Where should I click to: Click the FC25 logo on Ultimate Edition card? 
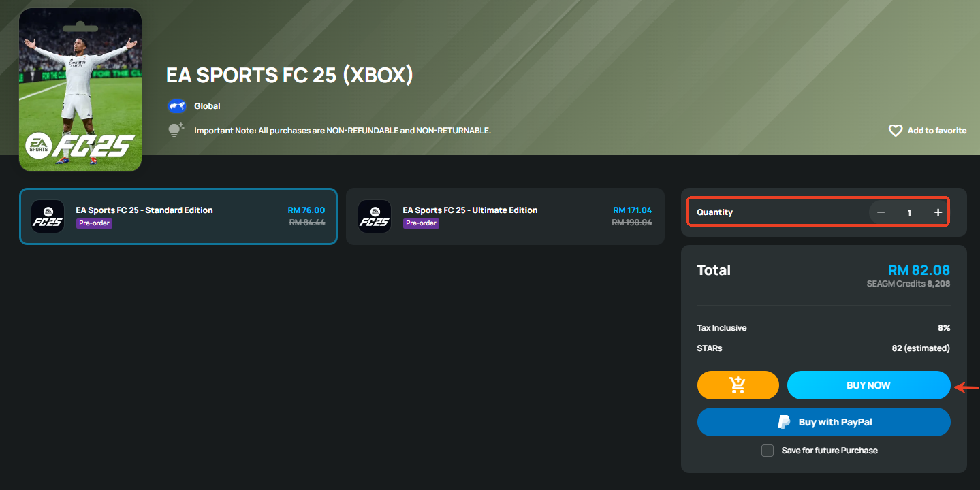[x=375, y=216]
